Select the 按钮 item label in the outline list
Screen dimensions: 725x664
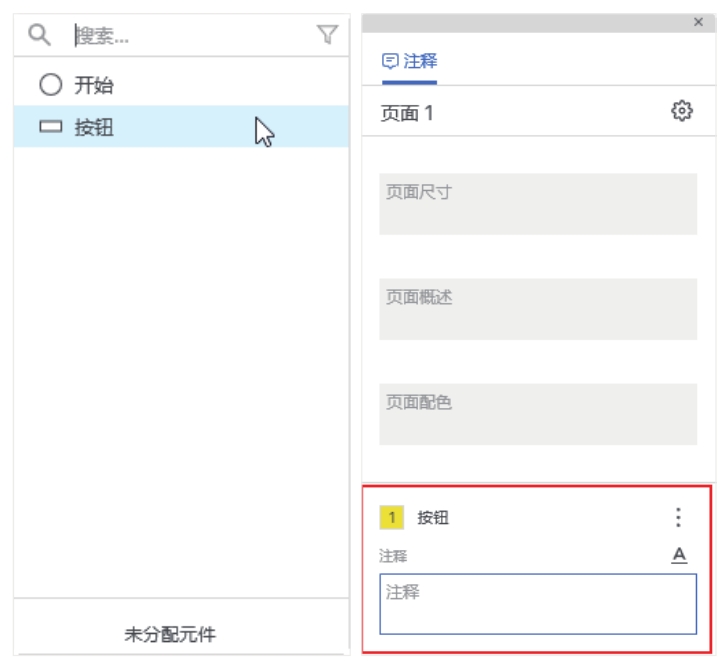click(94, 128)
